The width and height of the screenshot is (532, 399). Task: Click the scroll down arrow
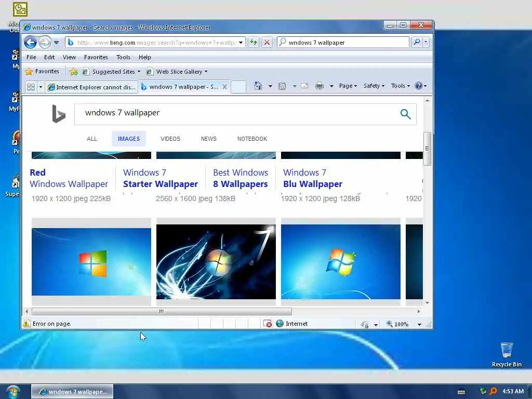pos(427,303)
